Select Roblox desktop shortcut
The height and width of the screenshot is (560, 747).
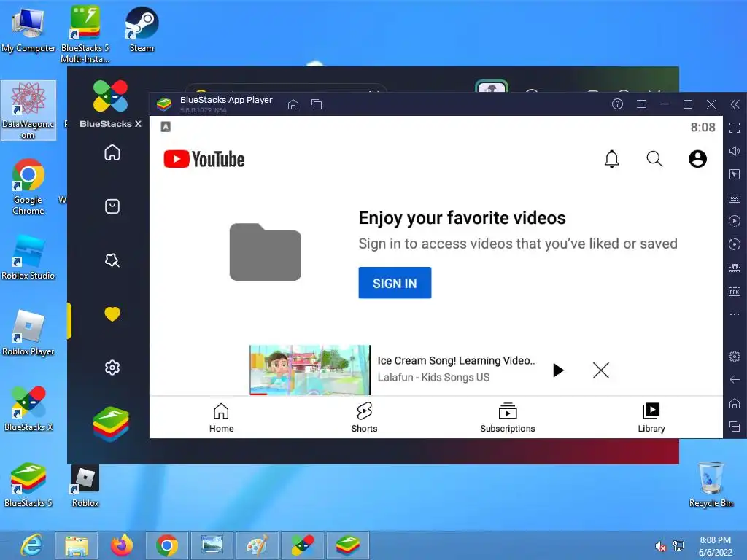(85, 486)
